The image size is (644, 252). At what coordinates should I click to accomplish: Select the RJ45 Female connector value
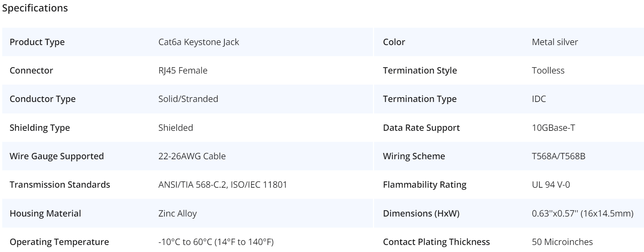click(x=183, y=71)
